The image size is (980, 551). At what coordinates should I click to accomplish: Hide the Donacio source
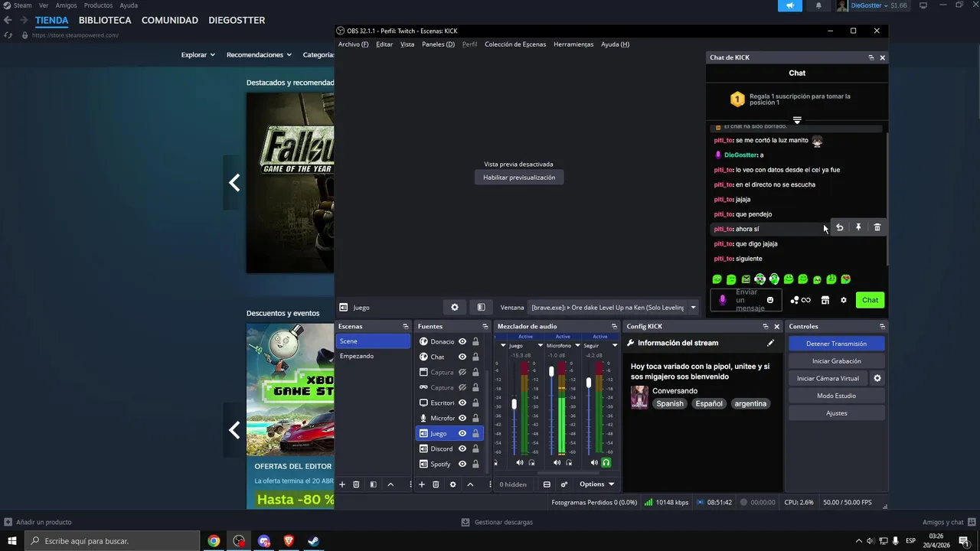coord(462,341)
